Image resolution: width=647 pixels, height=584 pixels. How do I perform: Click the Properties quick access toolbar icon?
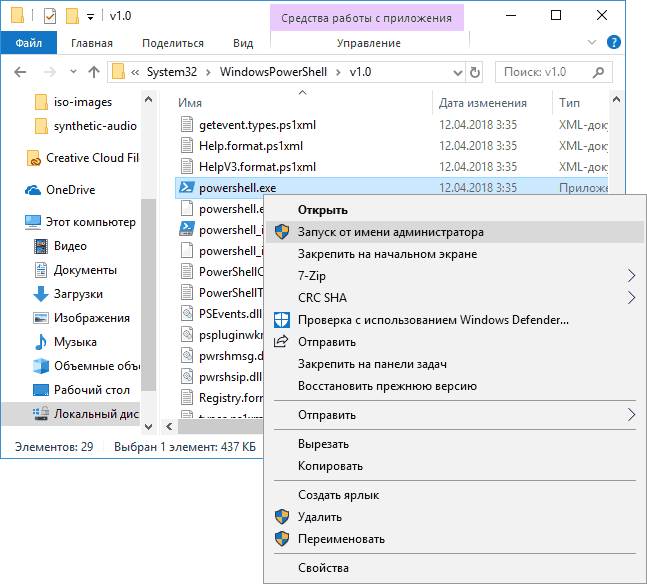(50, 16)
